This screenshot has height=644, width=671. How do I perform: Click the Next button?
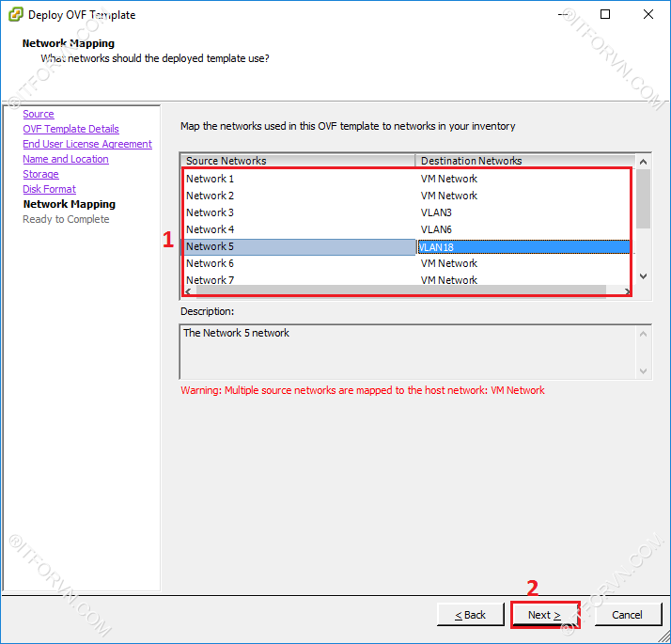544,615
